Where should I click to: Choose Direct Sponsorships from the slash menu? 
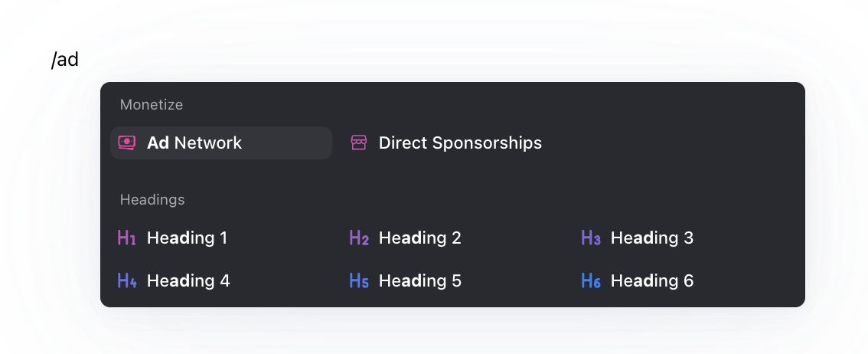click(460, 143)
